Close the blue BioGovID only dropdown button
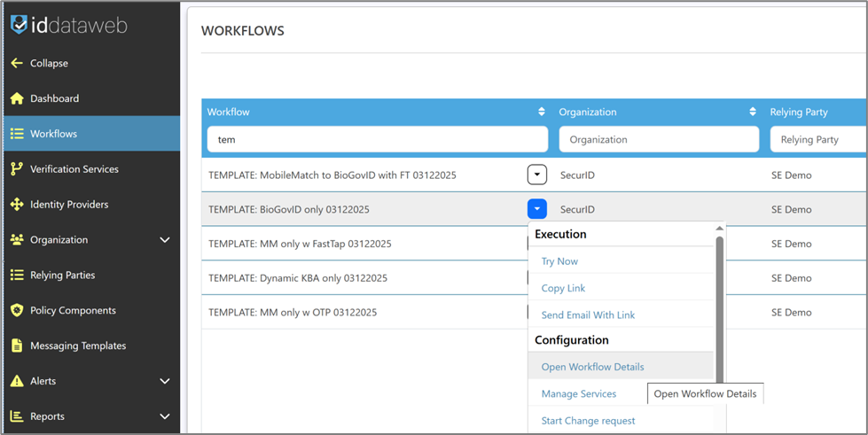This screenshot has width=868, height=435. pyautogui.click(x=536, y=209)
